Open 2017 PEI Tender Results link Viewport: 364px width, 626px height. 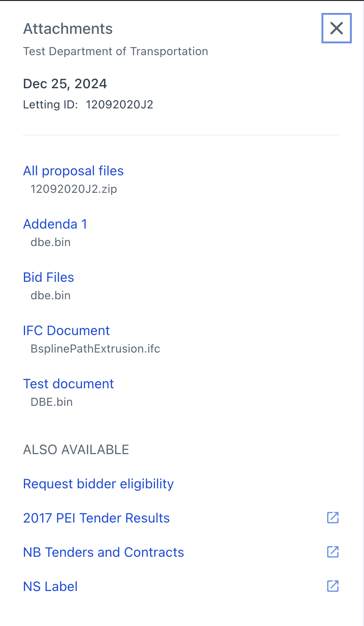[97, 518]
